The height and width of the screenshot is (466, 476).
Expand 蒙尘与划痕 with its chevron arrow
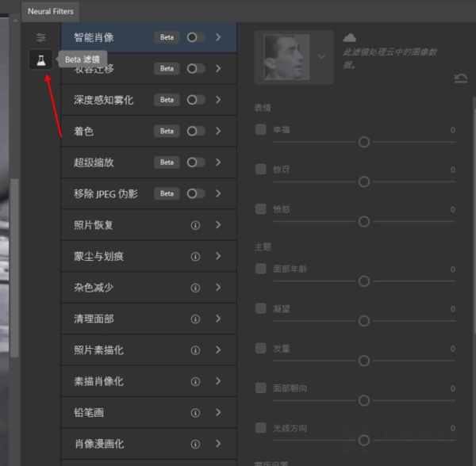[x=218, y=256]
